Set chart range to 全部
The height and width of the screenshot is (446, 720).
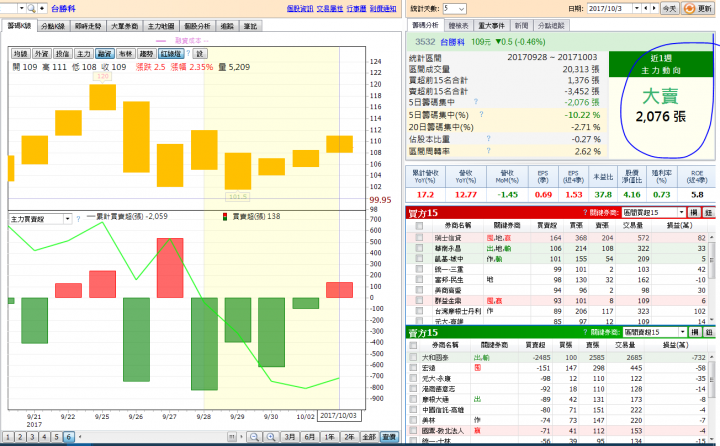click(x=369, y=437)
